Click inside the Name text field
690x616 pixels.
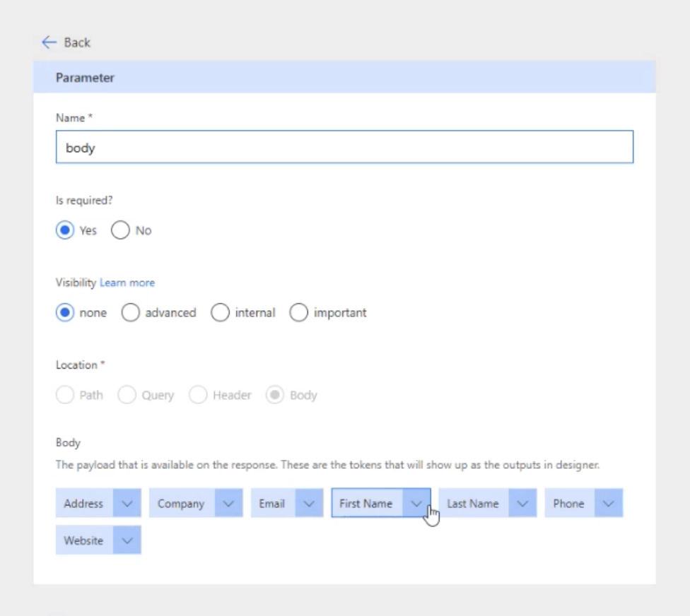[344, 148]
